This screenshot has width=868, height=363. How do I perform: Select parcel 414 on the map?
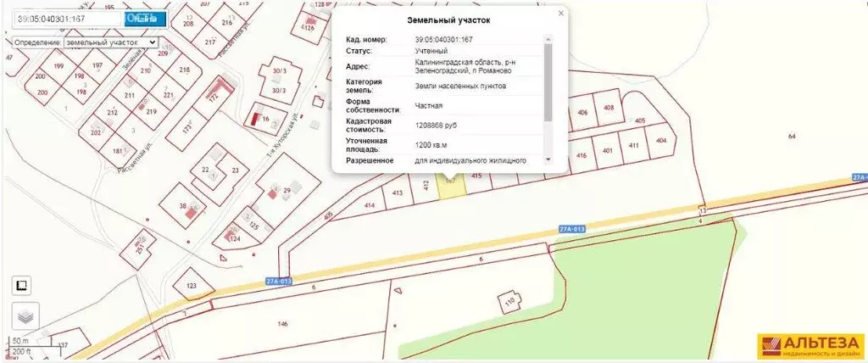(370, 205)
